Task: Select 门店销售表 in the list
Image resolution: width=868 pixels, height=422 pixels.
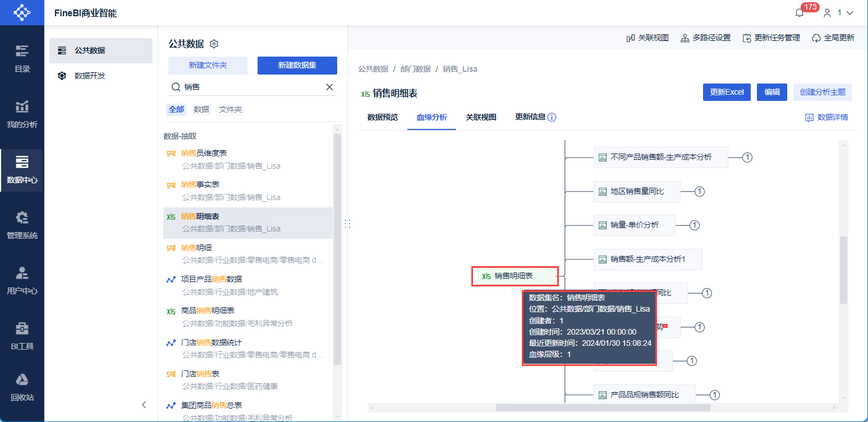Action: 248,380
